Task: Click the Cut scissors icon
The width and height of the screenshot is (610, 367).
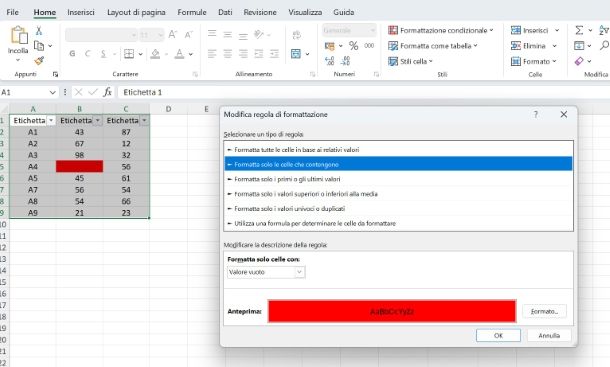Action: [x=39, y=31]
